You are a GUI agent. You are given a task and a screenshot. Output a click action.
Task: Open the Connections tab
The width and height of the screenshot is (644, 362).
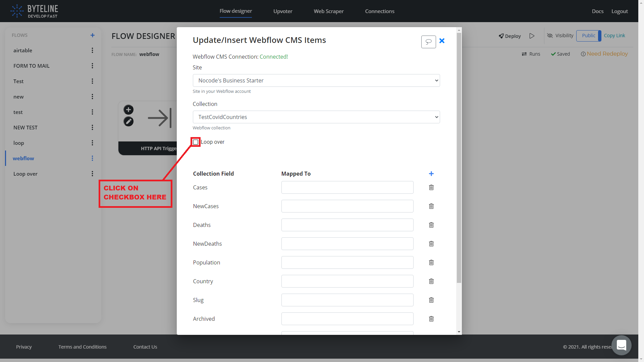pos(380,11)
